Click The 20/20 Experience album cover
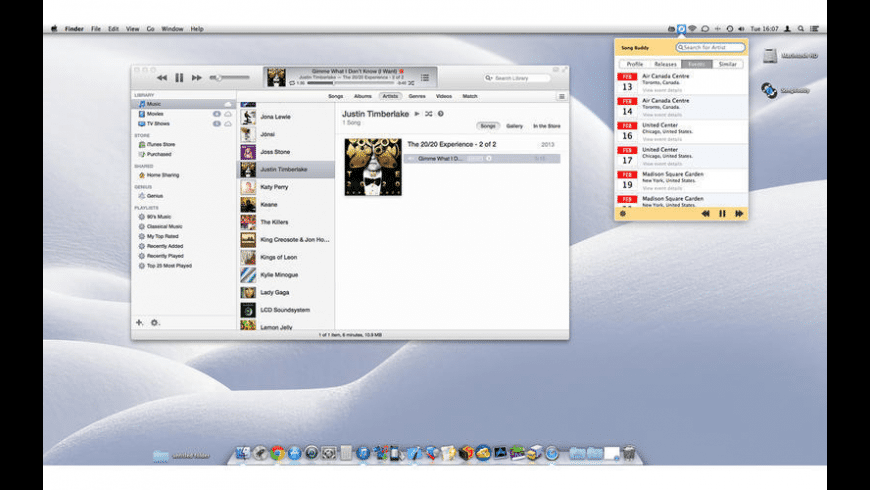This screenshot has width=870, height=490. tap(373, 167)
